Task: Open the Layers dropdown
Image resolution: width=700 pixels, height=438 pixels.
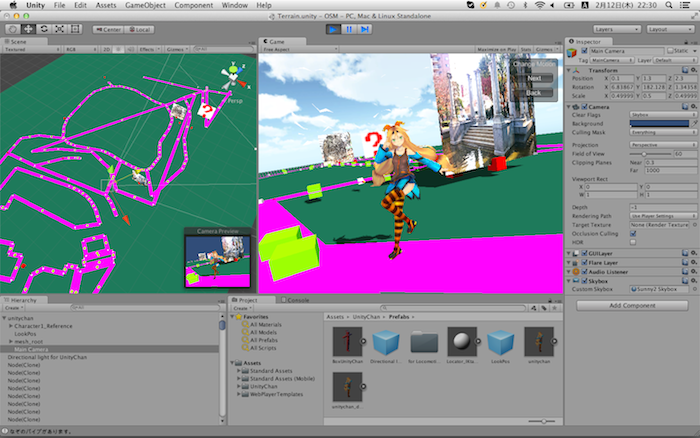Action: (x=617, y=29)
